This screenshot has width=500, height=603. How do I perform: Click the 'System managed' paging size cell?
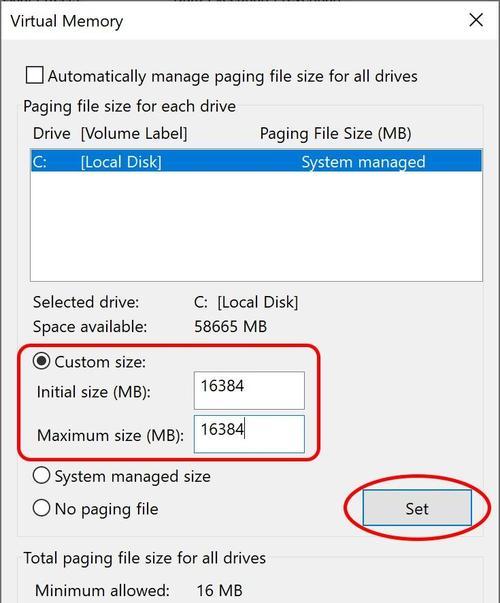coord(363,162)
